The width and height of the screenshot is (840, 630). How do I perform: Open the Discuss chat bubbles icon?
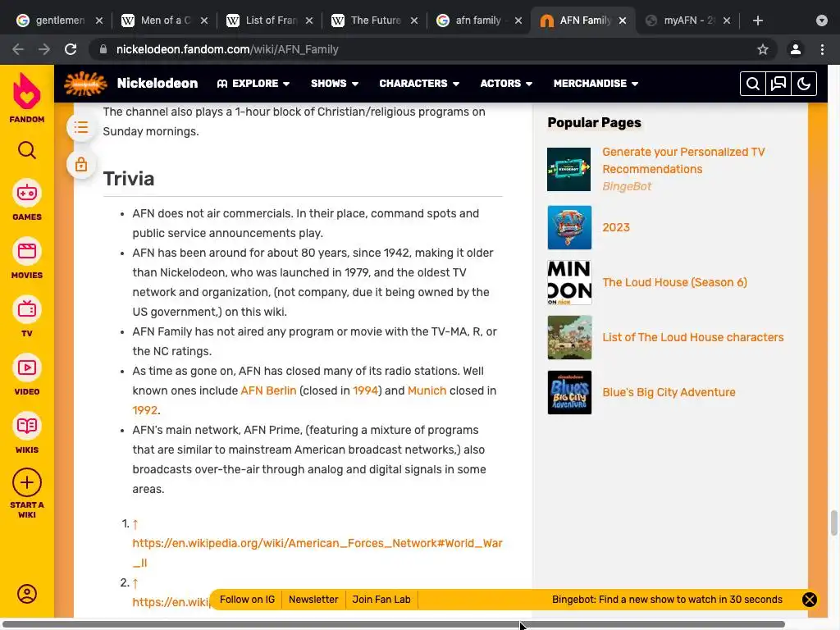click(x=778, y=84)
